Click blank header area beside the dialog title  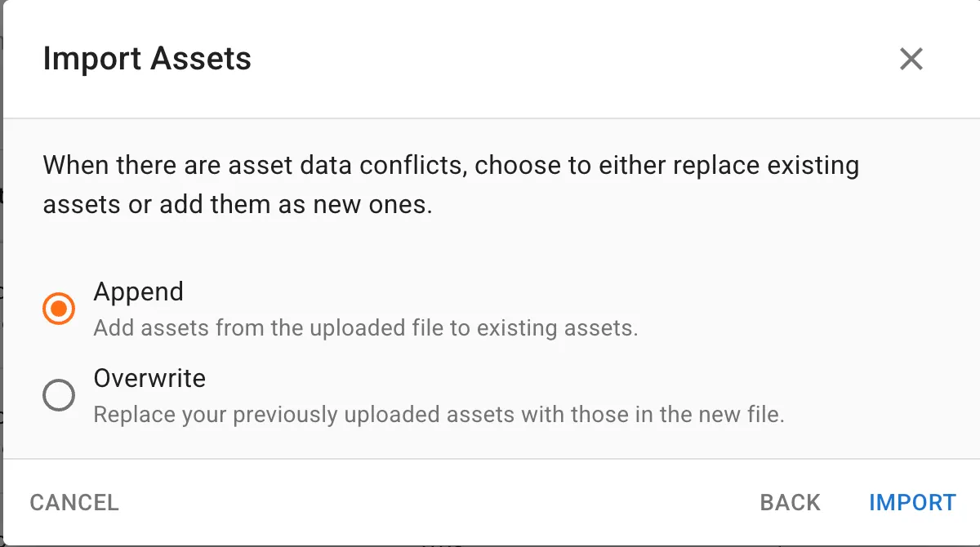click(x=572, y=59)
